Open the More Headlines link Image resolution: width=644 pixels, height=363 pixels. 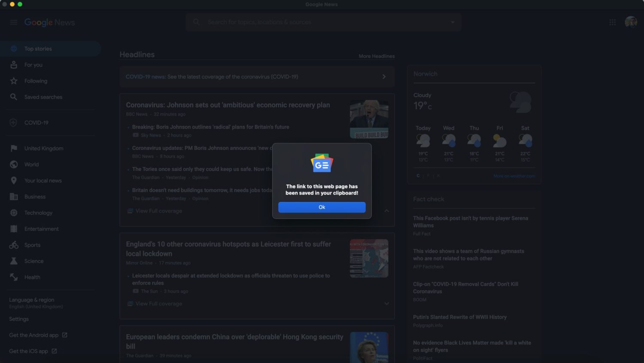point(376,56)
